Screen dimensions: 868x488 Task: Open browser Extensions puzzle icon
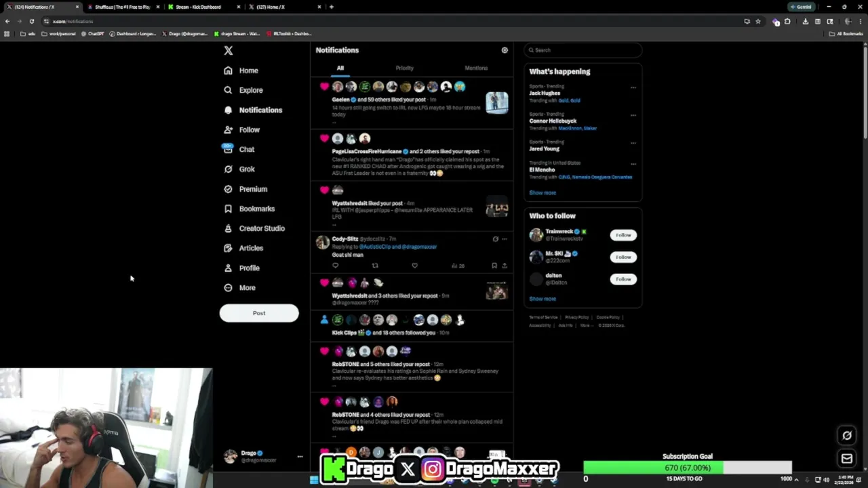coord(787,21)
